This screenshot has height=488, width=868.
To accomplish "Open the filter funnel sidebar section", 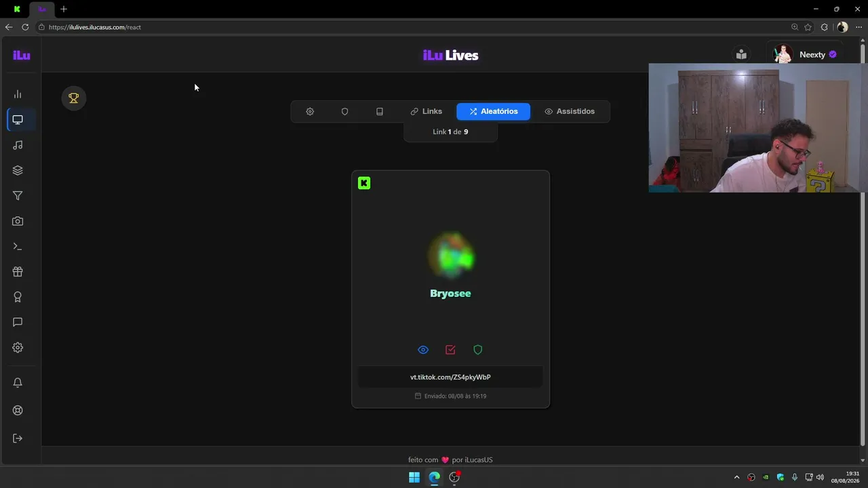I will click(18, 196).
